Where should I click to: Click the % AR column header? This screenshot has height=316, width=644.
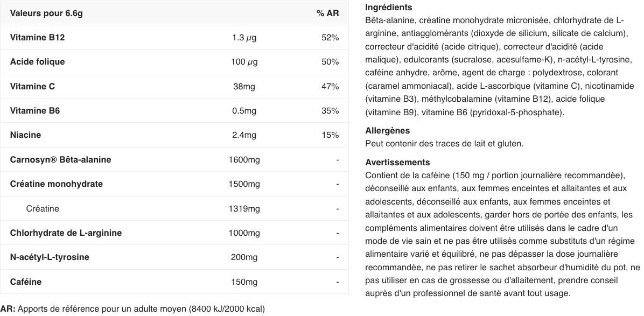click(328, 13)
